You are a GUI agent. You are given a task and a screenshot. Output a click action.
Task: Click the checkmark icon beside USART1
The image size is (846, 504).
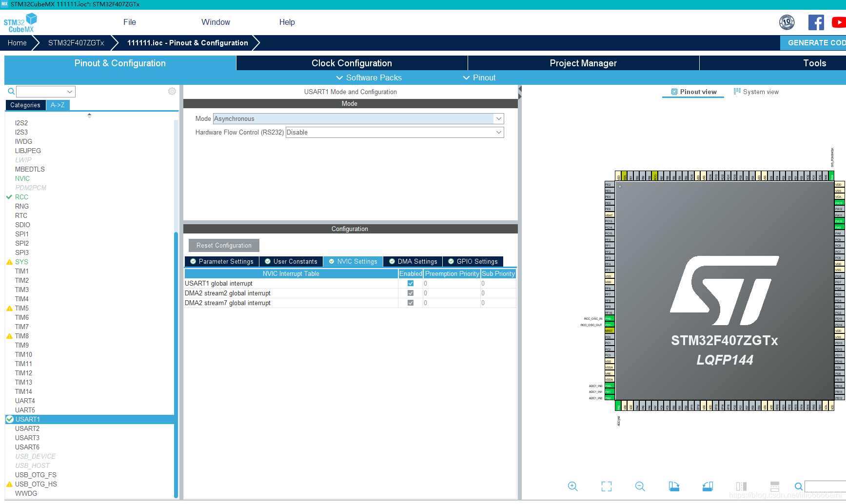(x=10, y=419)
